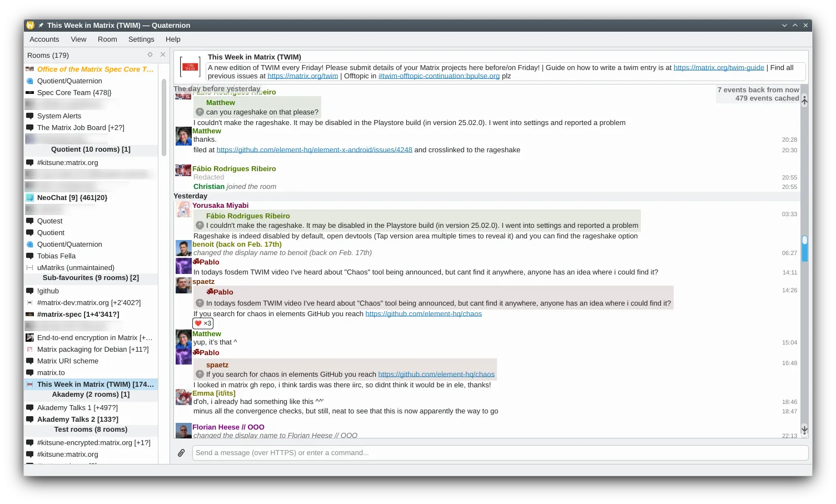Click spaetz's avatar

pos(183,285)
